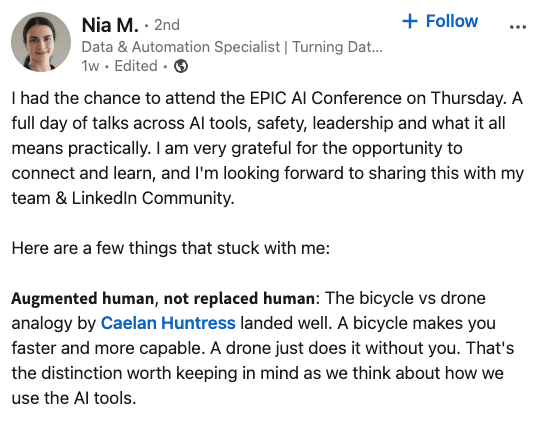Click the globe public visibility icon

coord(181,66)
